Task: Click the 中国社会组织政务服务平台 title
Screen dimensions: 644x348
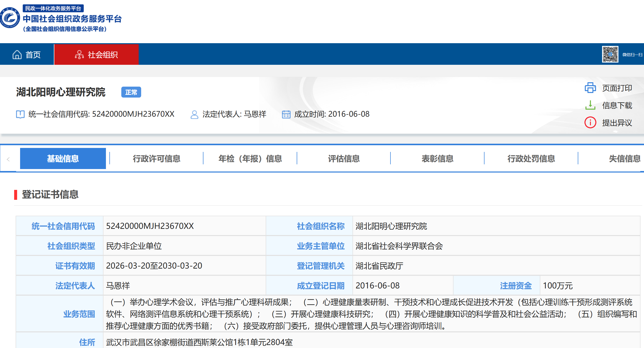Action: [72, 19]
